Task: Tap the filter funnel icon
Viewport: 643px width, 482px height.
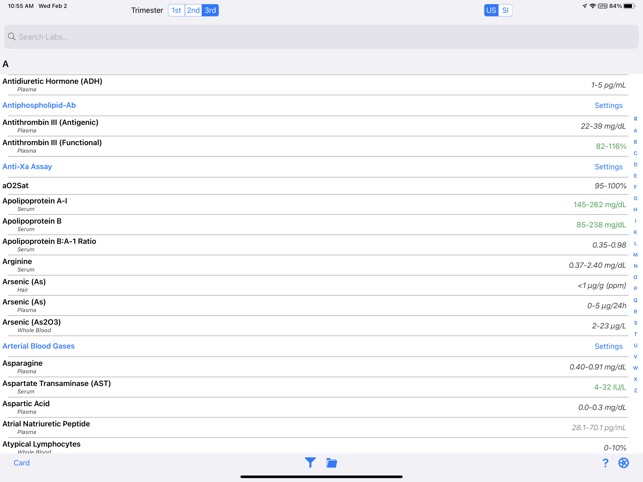Action: [x=310, y=463]
